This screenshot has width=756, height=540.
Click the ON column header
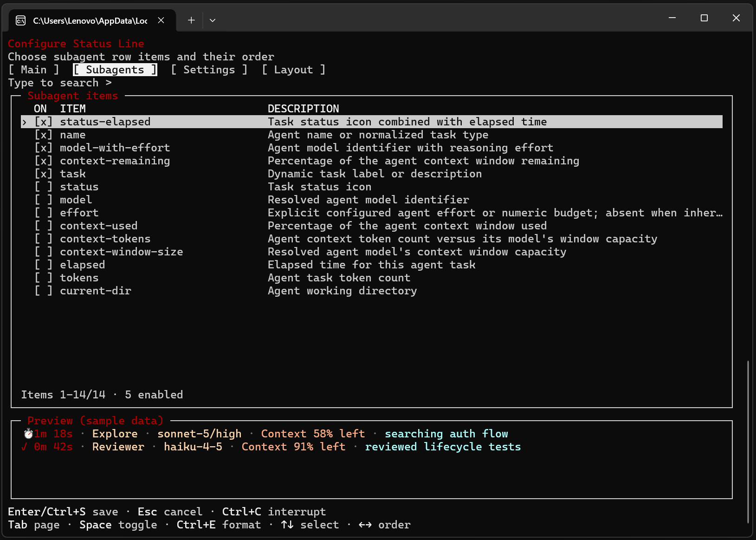(x=40, y=109)
